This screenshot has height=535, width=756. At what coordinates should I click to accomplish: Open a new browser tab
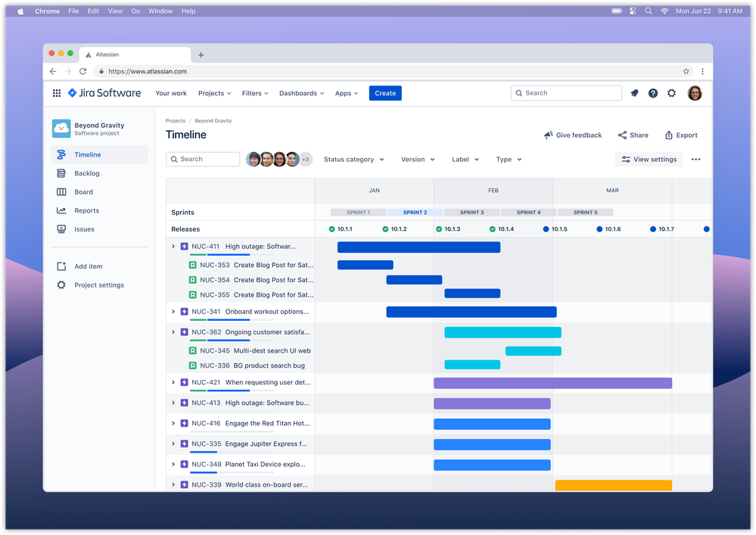(201, 55)
